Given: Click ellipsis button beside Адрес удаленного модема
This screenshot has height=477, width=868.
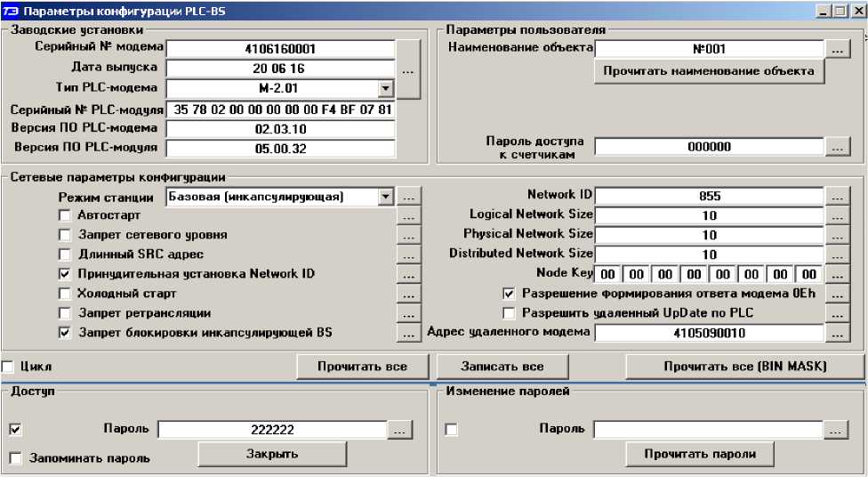Looking at the screenshot, I should (837, 333).
